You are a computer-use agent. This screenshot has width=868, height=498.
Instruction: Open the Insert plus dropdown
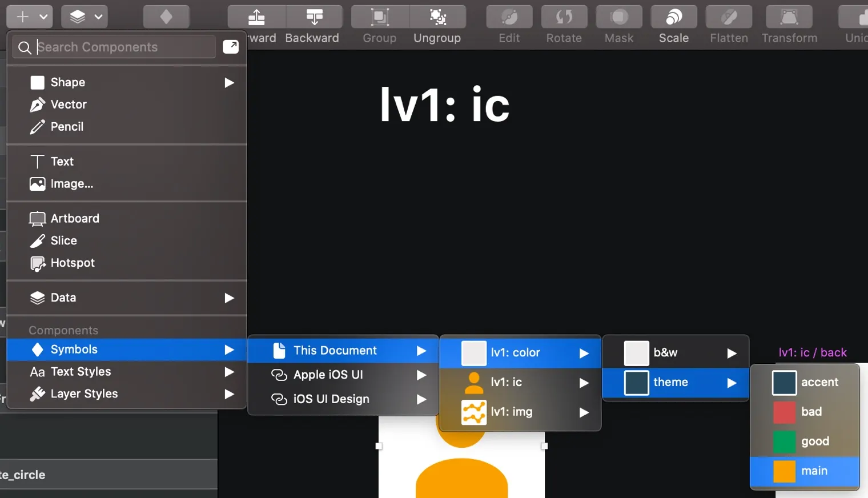point(30,17)
